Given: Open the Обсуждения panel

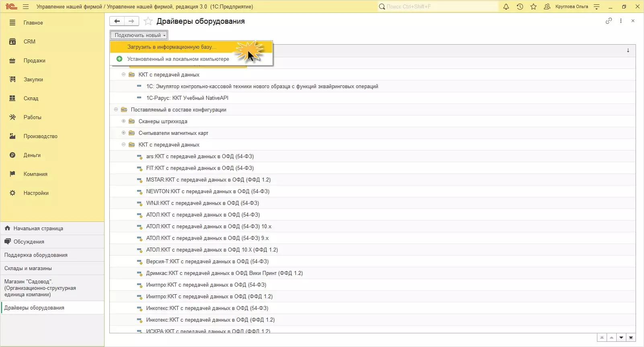Looking at the screenshot, I should coord(52,242).
